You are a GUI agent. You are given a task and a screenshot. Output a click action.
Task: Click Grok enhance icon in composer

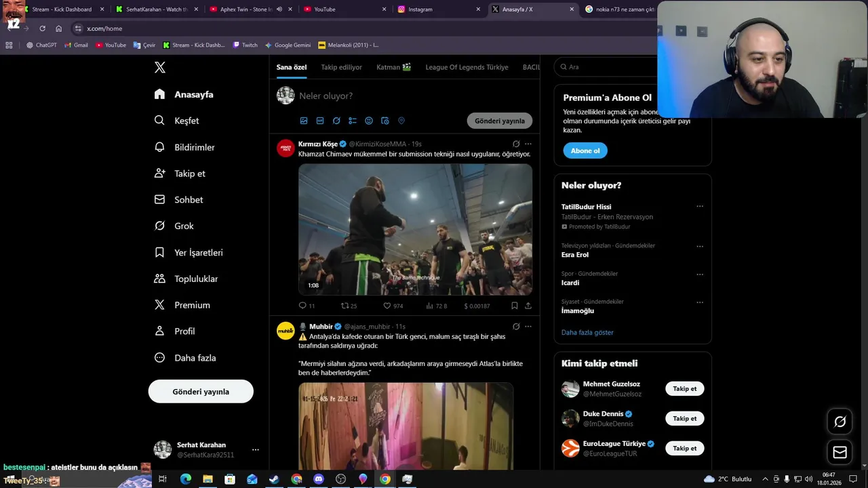coord(336,121)
